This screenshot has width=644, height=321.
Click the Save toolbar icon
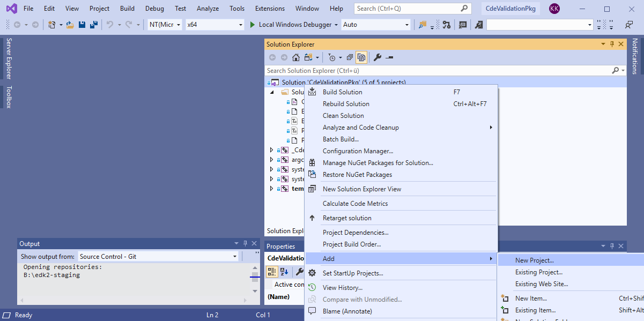click(x=82, y=25)
